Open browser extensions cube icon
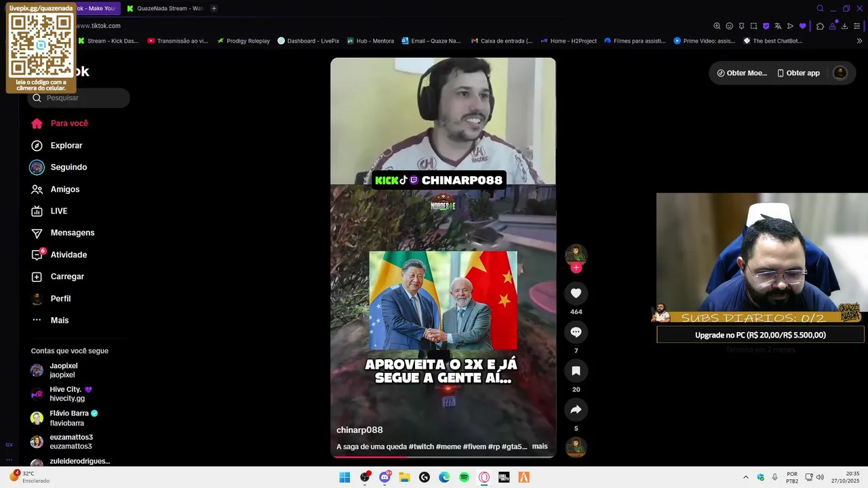 [820, 26]
